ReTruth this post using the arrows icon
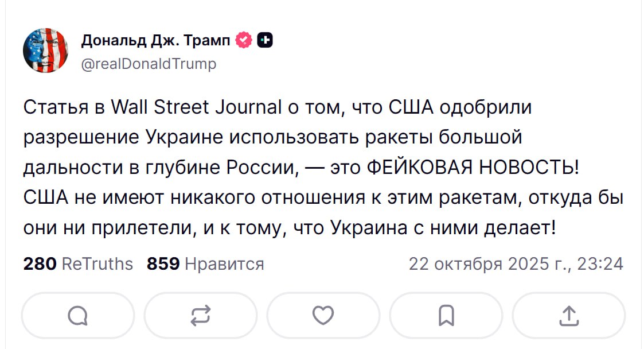 (200, 315)
